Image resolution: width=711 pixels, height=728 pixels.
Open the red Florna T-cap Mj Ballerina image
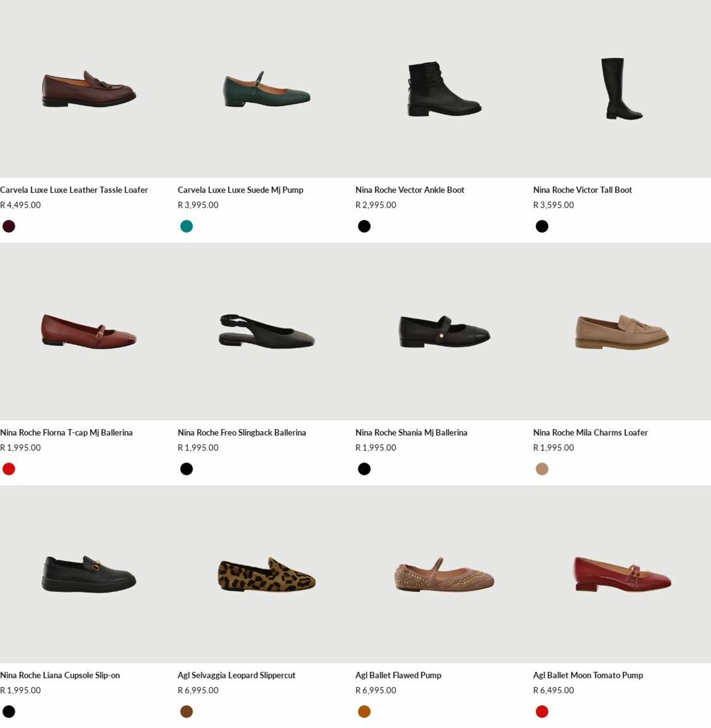tap(89, 332)
